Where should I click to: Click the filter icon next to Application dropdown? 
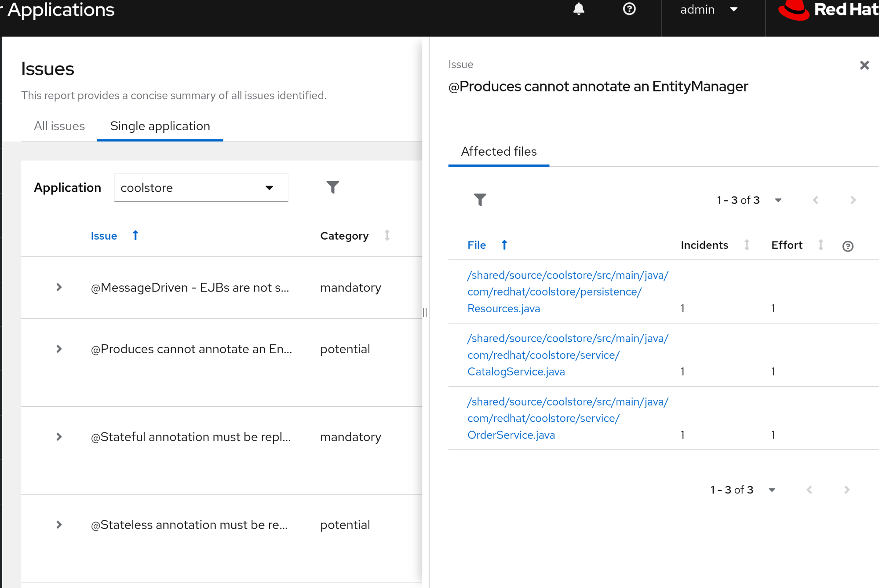pos(333,187)
